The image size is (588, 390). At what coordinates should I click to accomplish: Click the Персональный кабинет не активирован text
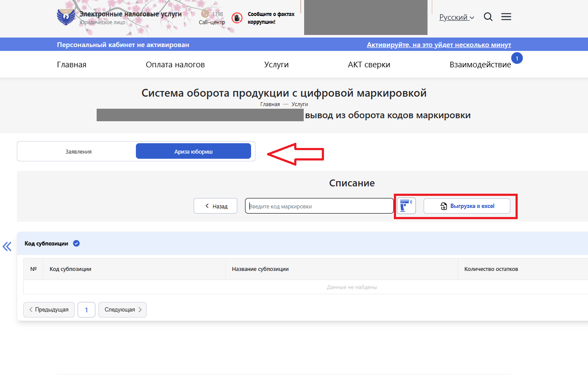pos(123,44)
